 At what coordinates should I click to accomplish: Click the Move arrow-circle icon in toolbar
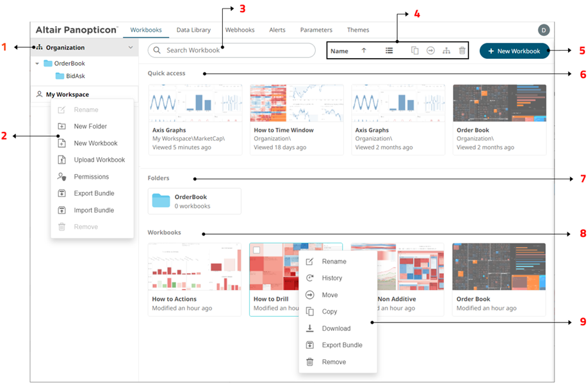coord(430,50)
